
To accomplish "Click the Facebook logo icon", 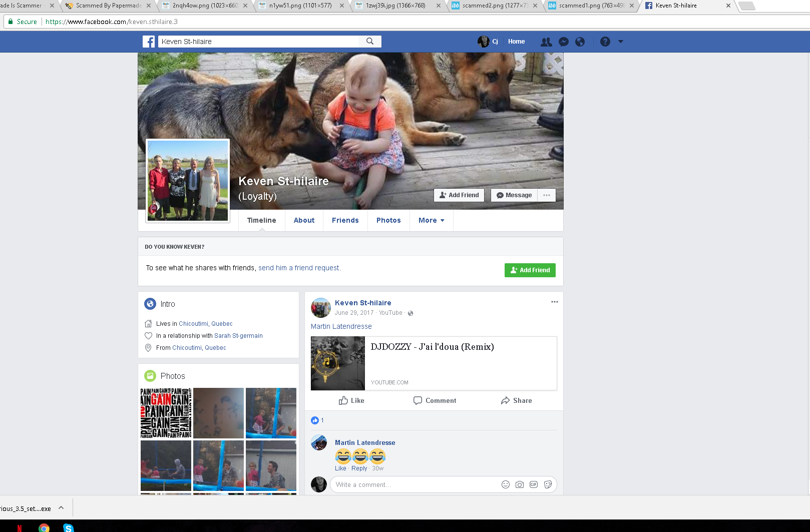I will 149,42.
